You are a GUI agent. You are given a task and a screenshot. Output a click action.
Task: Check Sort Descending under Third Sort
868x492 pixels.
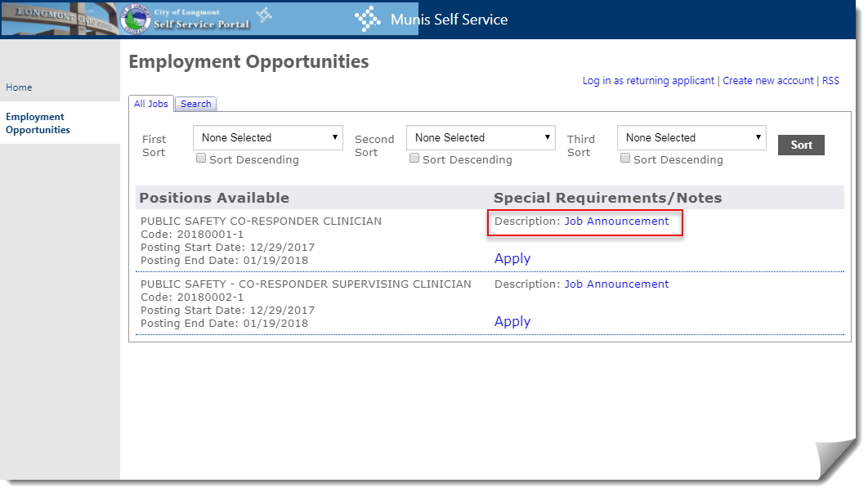pos(625,159)
